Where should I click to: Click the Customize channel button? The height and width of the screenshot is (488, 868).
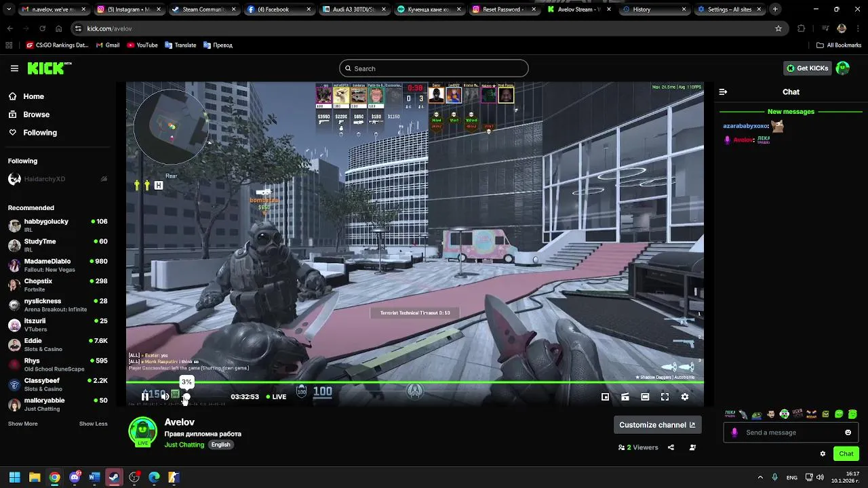[x=657, y=425]
